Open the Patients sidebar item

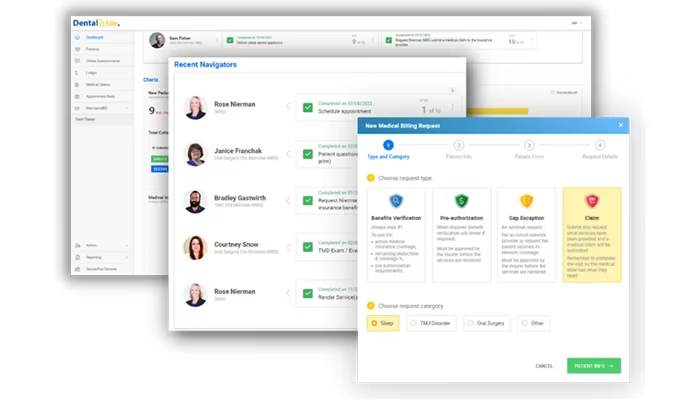92,49
